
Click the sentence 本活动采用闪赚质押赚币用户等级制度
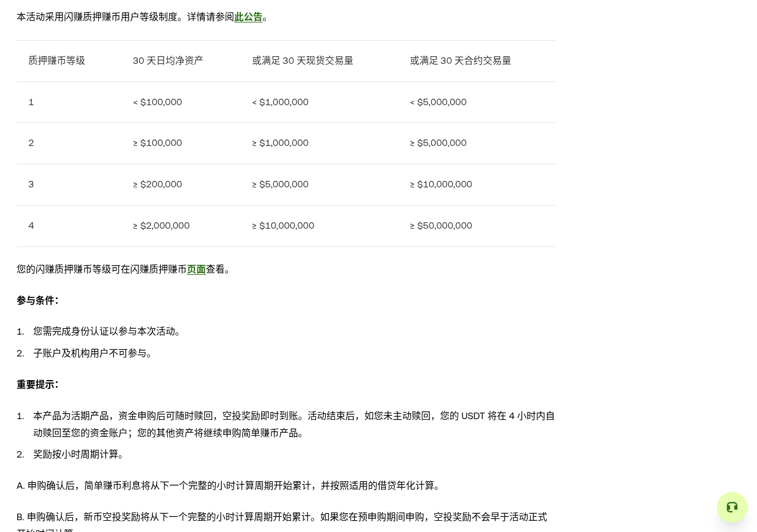101,17
